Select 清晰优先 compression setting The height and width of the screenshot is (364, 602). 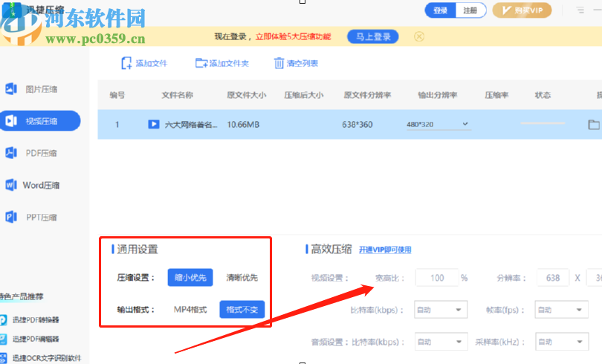[x=242, y=277]
